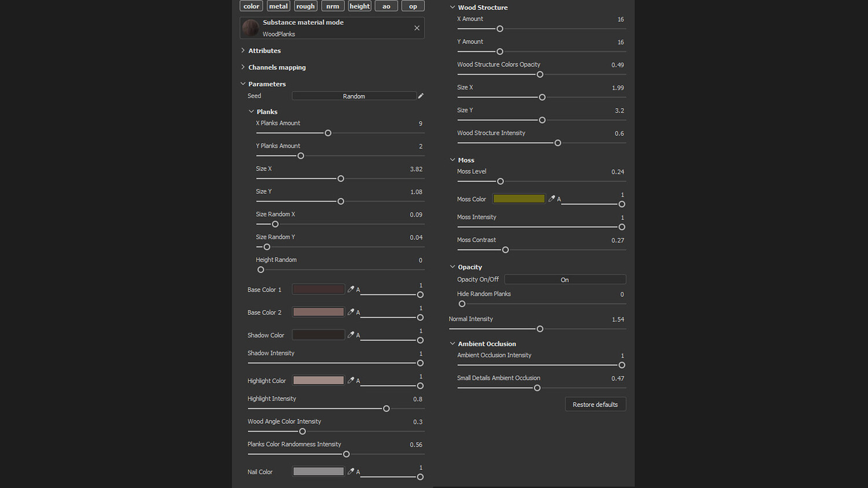Screen dimensions: 868x488
Task: Select the color channel tab
Action: (x=251, y=6)
